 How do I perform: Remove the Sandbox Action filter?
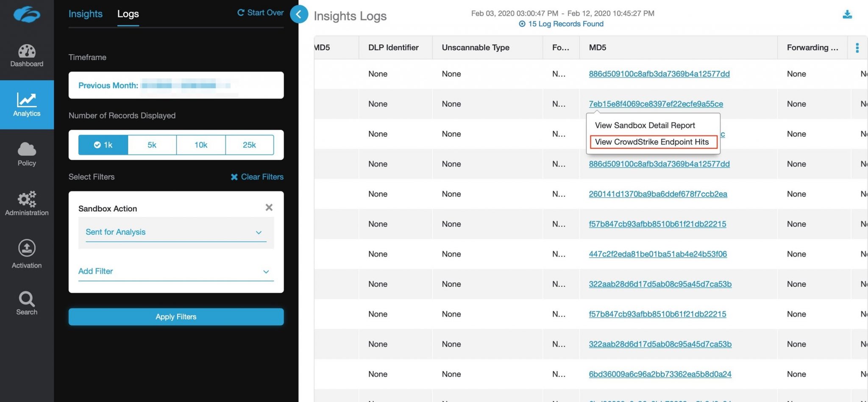coord(269,208)
